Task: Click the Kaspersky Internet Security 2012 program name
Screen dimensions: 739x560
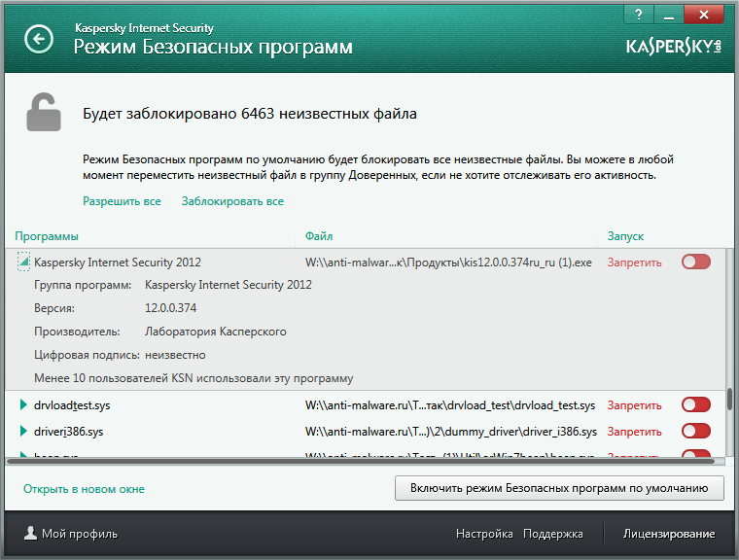Action: pos(118,262)
